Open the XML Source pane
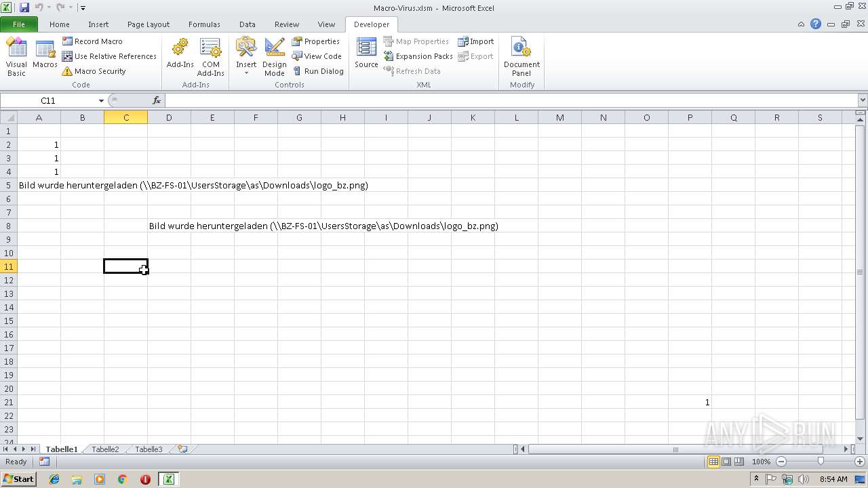The image size is (868, 488). (366, 54)
